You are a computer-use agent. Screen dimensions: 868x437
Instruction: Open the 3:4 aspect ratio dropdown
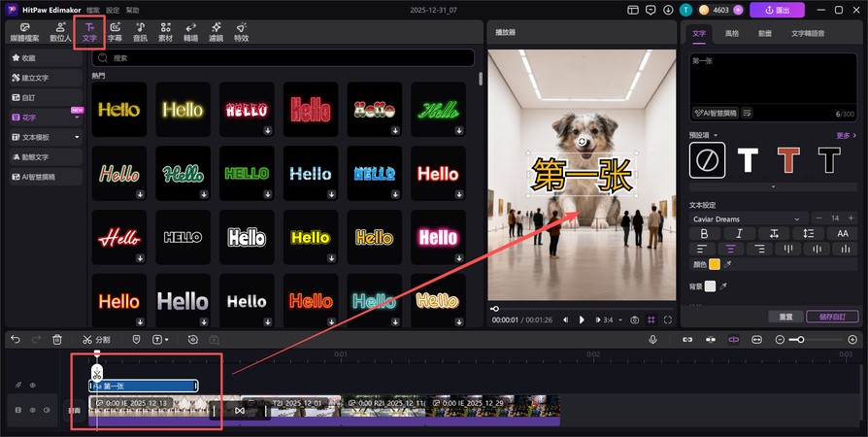613,319
